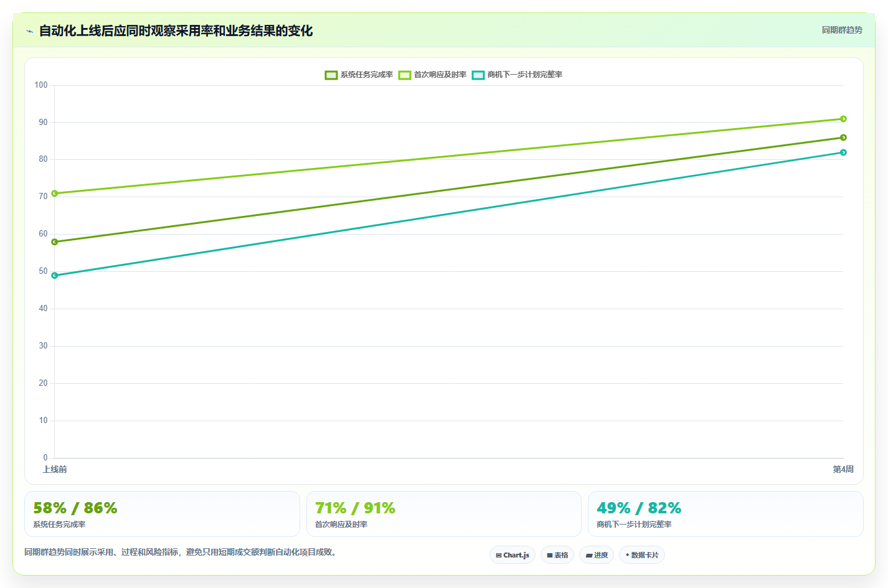888x588 pixels.
Task: Open the 71% / 91% metric card
Action: coord(444,514)
